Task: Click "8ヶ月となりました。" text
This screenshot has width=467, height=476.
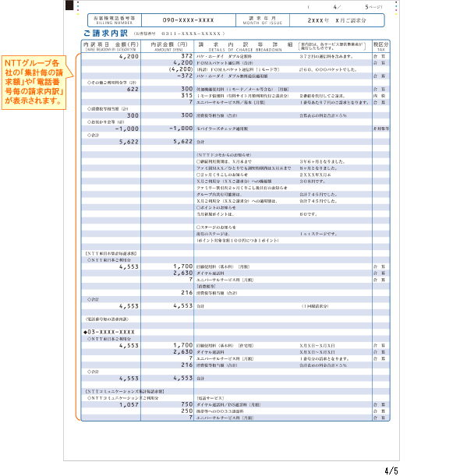Action: pos(318,168)
